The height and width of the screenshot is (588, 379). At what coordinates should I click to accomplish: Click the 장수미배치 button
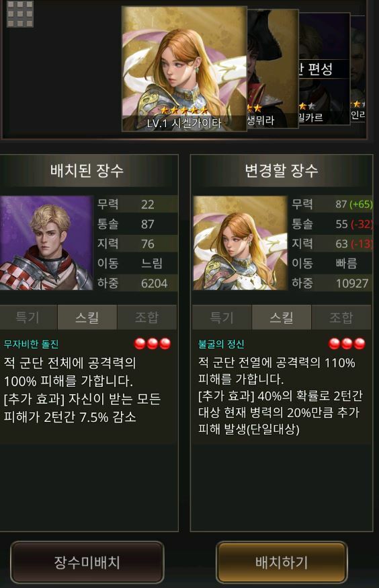click(x=87, y=562)
